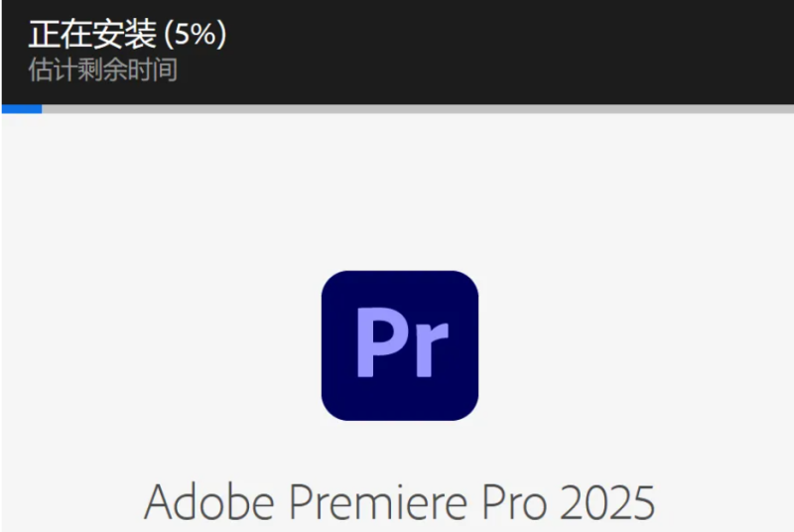Screen dimensions: 794x532
Task: Click the "剩余" characters in the subtitle
Action: point(103,69)
